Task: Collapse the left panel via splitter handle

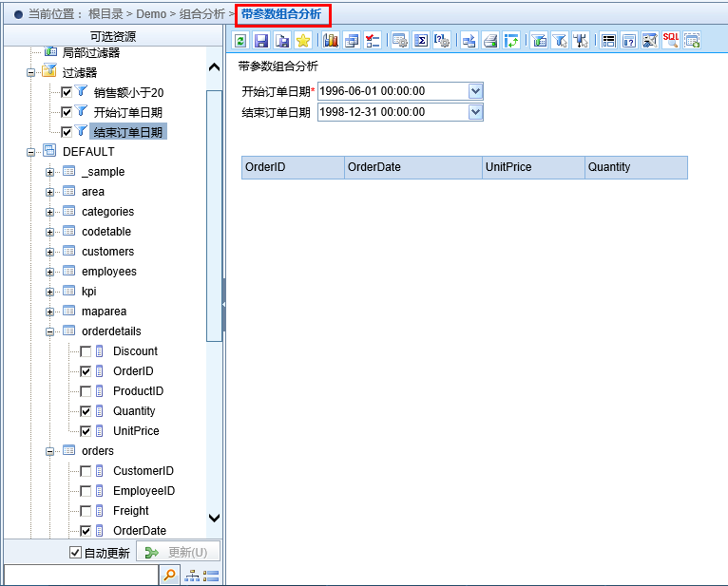Action: (223, 305)
